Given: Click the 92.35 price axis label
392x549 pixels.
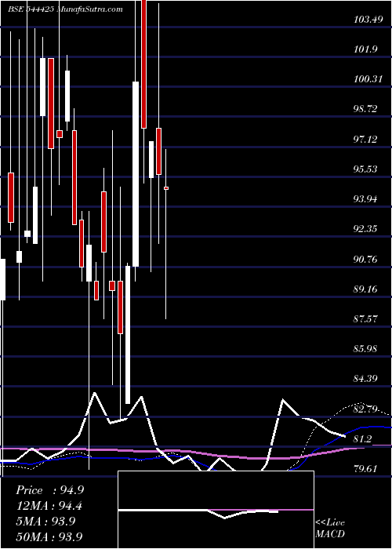Looking at the screenshot, I should (366, 229).
